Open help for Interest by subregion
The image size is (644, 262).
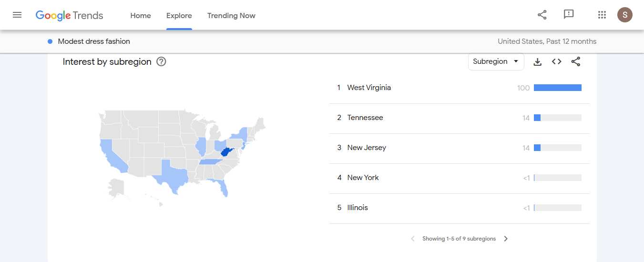(x=161, y=61)
